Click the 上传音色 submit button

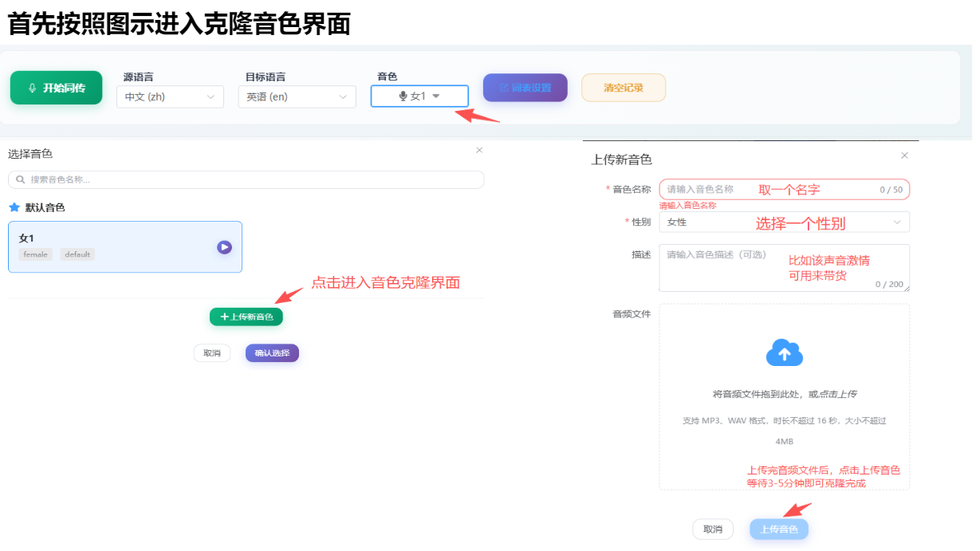point(778,529)
